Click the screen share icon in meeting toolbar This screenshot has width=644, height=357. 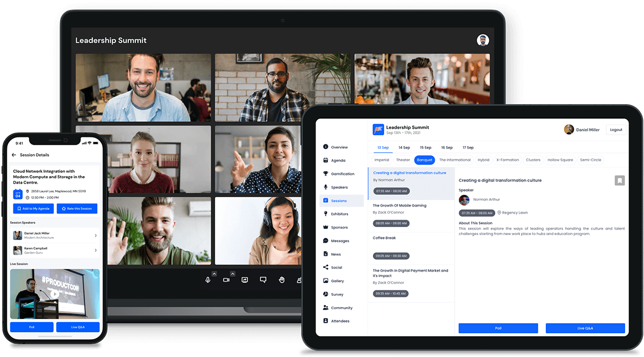(244, 280)
